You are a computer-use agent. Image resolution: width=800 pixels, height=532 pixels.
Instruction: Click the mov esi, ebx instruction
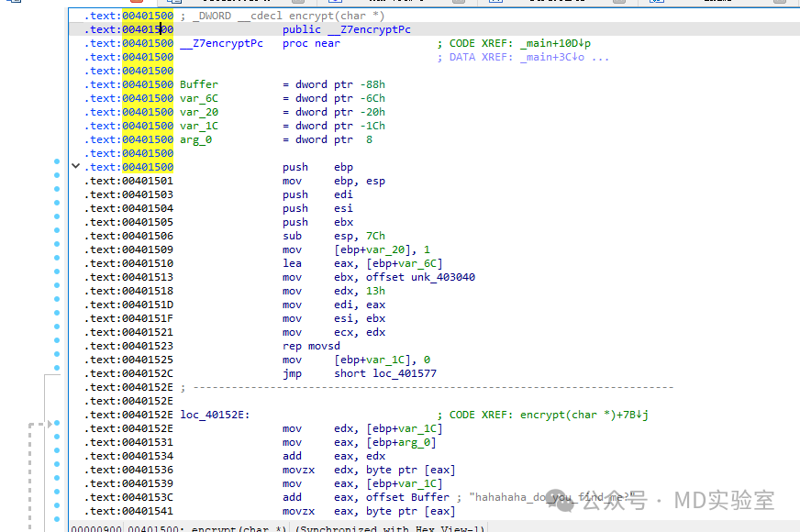334,318
